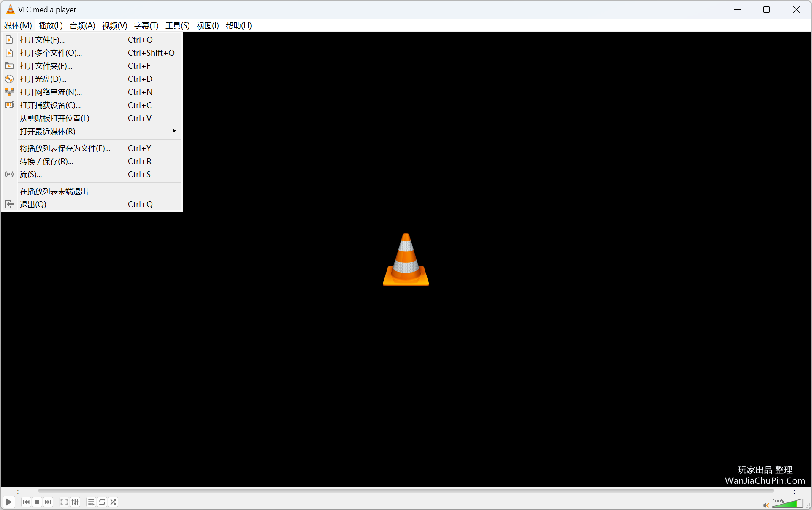Open 转换 / 保存(R)... dialog
Viewport: 812px width, 510px height.
pyautogui.click(x=92, y=161)
